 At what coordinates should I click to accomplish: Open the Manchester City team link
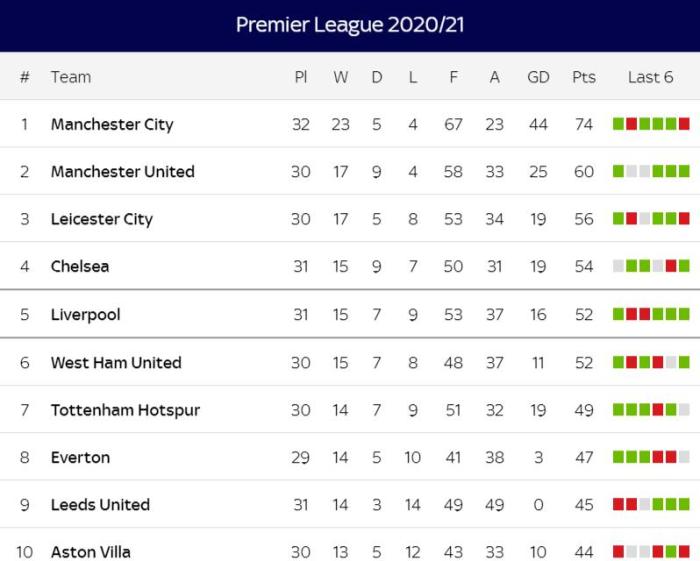tap(112, 125)
